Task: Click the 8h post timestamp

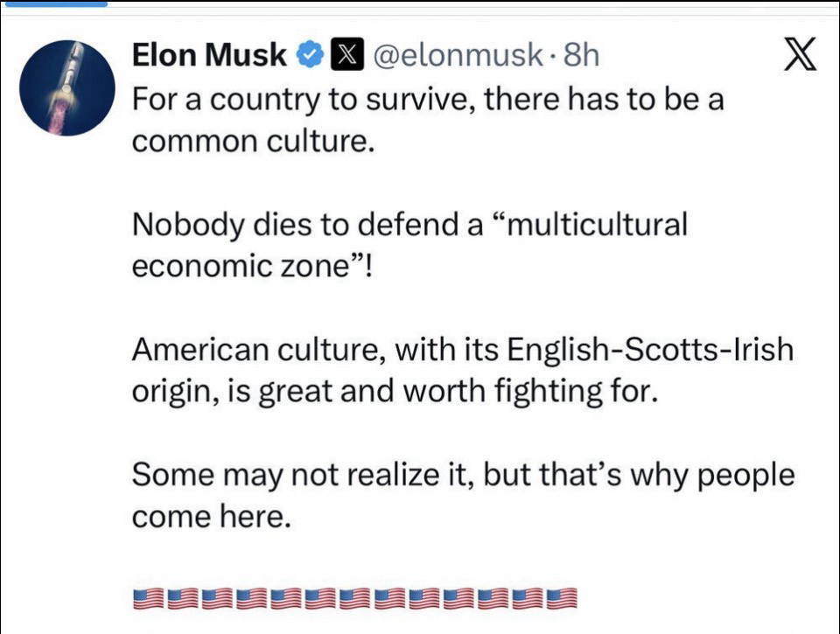Action: click(x=581, y=55)
